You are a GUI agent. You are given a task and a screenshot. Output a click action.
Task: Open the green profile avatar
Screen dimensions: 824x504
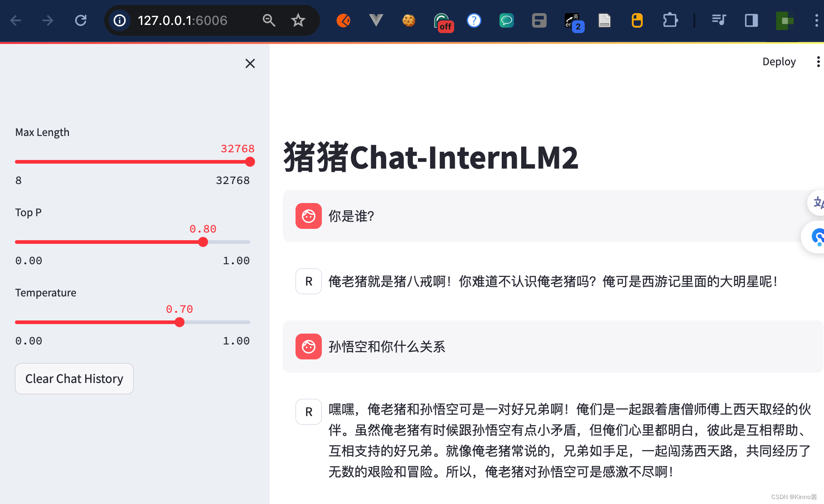pyautogui.click(x=785, y=20)
